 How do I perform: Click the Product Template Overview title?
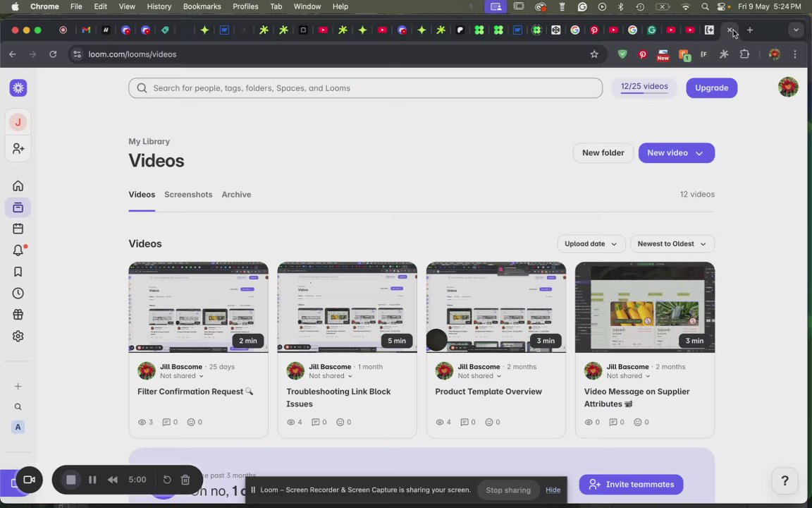pos(488,392)
